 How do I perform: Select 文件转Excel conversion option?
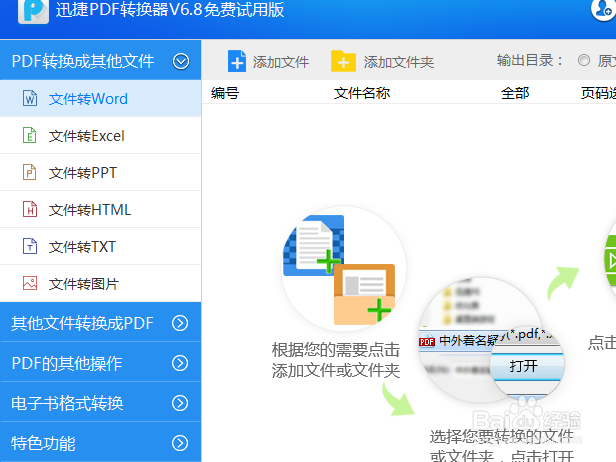pos(101,136)
